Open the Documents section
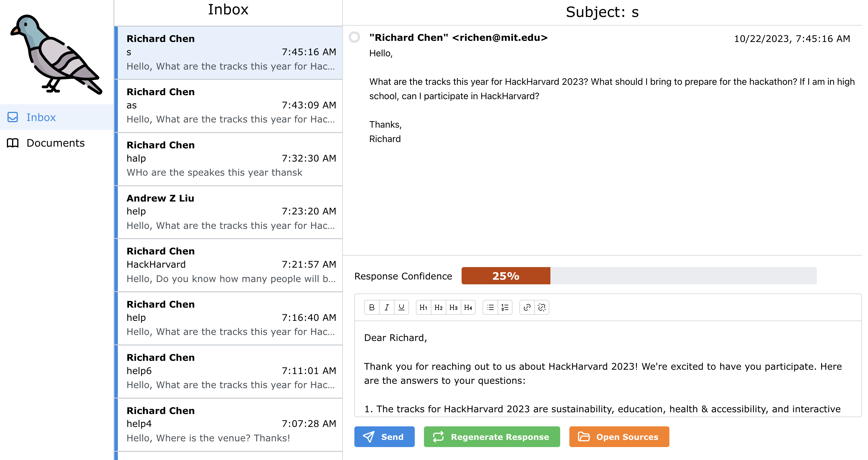 point(55,143)
